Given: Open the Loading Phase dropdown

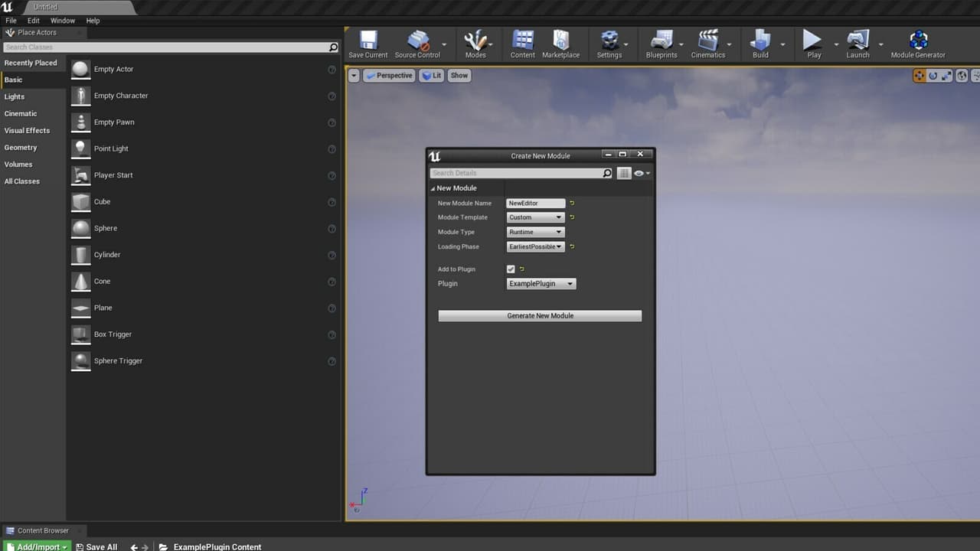Looking at the screenshot, I should tap(535, 246).
